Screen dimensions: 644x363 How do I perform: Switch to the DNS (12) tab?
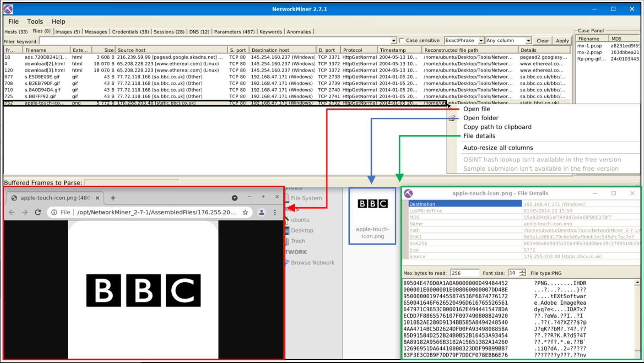(199, 32)
